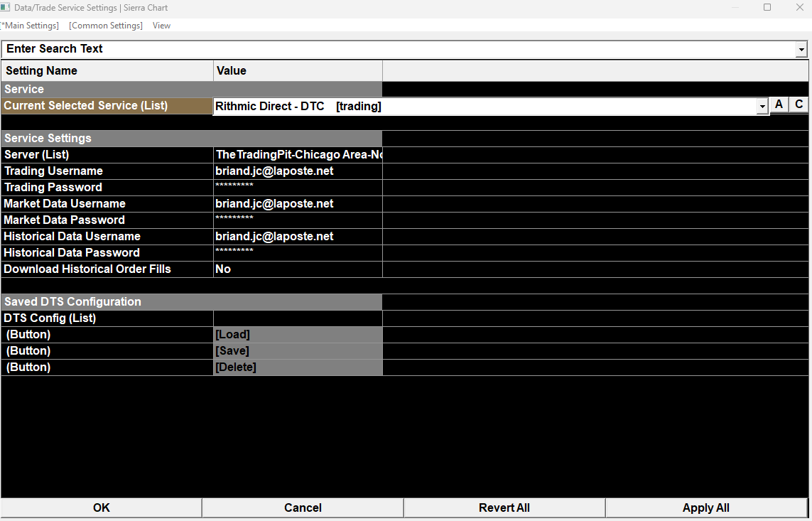
Task: Select the Market Data Username setting name
Action: 107,203
